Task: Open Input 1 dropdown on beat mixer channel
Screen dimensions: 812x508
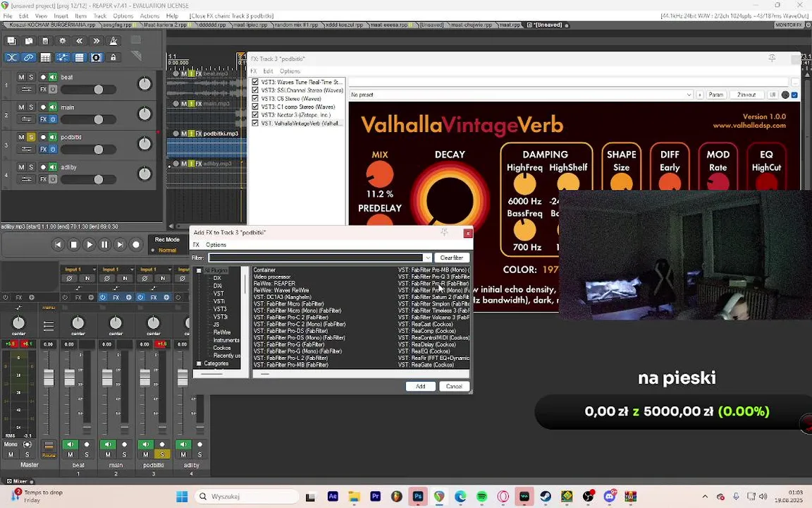Action: 79,270
